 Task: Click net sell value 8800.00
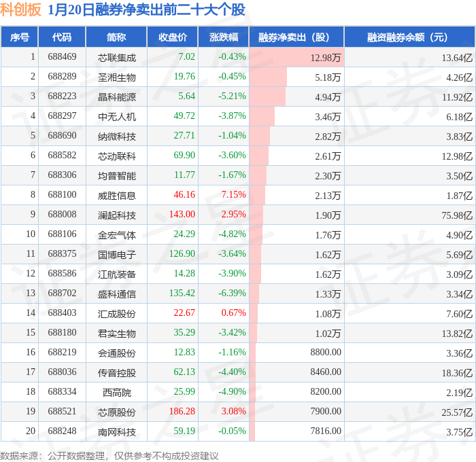pos(326,353)
